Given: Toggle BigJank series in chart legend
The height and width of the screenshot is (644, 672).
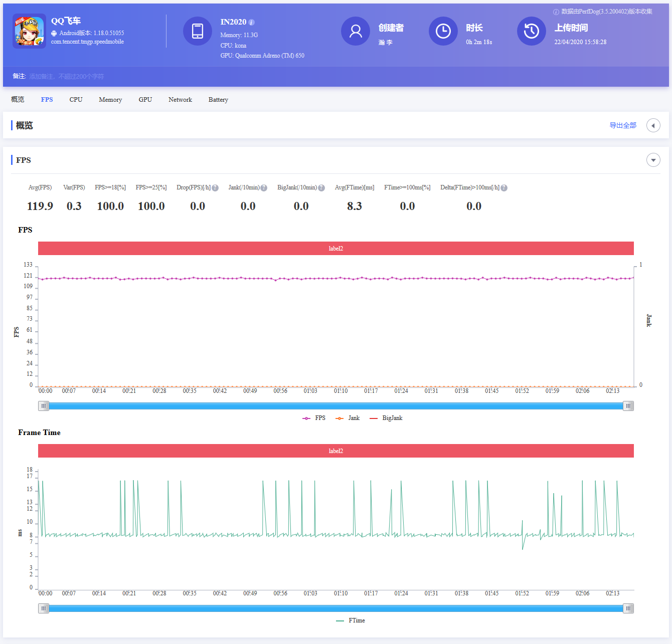Looking at the screenshot, I should tap(386, 418).
